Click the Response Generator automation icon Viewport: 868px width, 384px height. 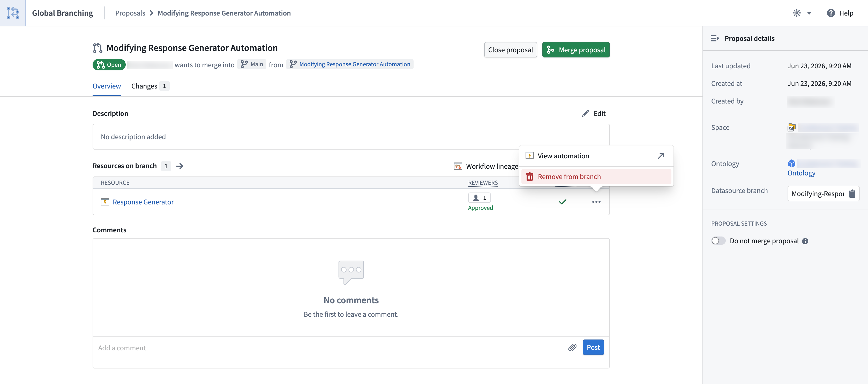coord(105,202)
